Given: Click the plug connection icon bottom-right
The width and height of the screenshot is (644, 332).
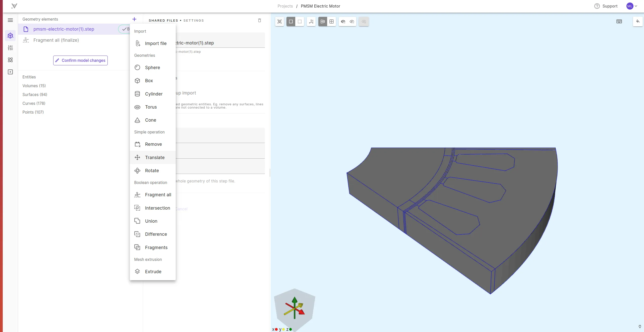Looking at the screenshot, I should 640,326.
